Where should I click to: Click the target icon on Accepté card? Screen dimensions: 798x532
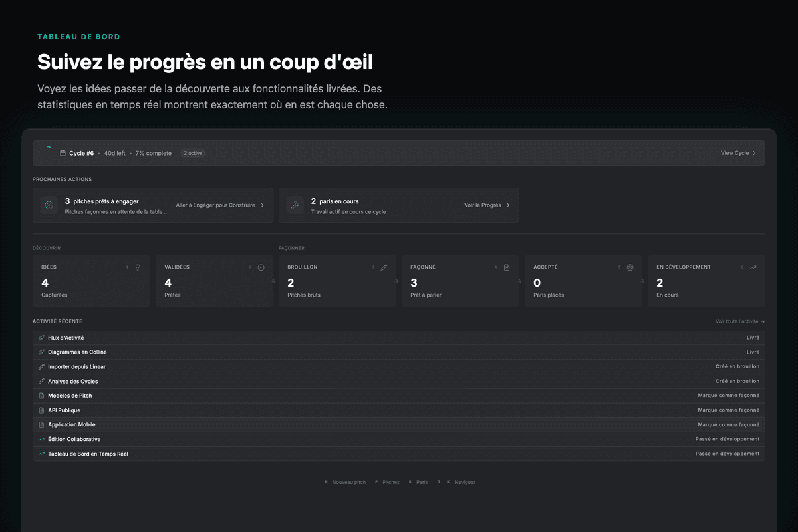coord(630,267)
